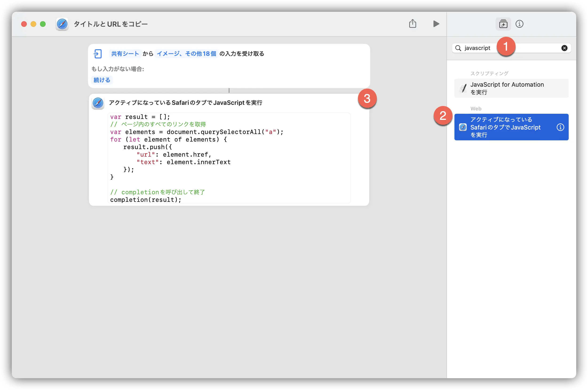Click the magnifier icon in the search bar
This screenshot has width=588, height=390.
coord(459,48)
